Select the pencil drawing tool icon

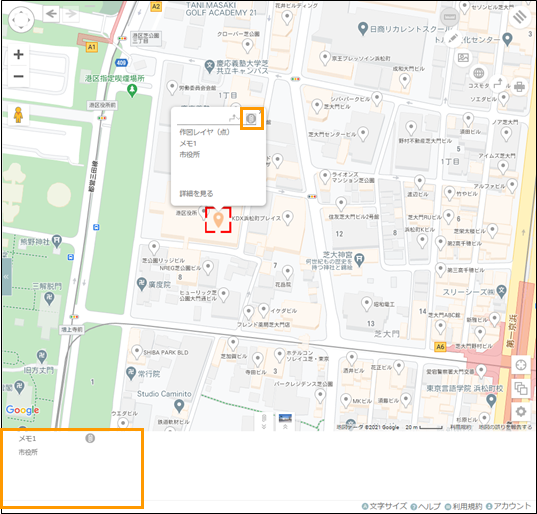tap(453, 39)
